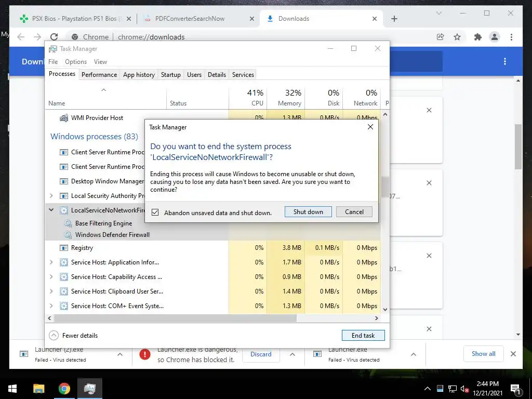Sort processes by CPU column
This screenshot has width=532, height=399.
248,98
